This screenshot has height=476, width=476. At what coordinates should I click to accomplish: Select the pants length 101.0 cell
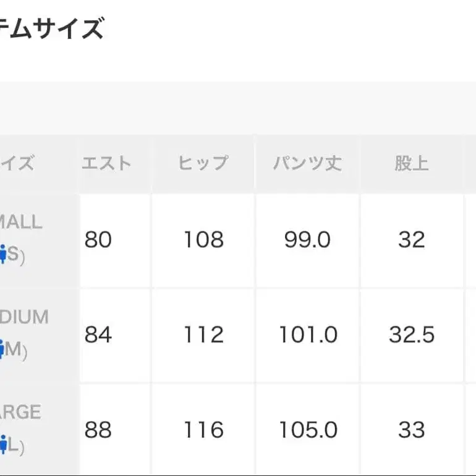[x=307, y=335]
